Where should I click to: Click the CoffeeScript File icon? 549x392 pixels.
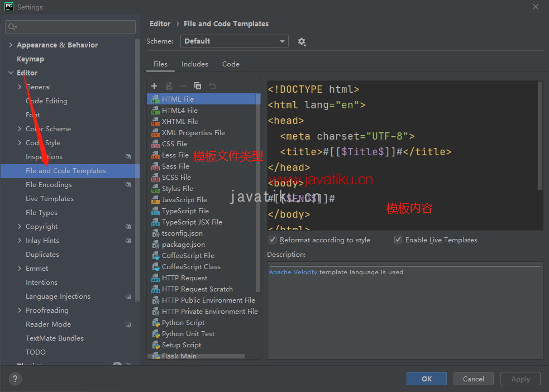(156, 256)
